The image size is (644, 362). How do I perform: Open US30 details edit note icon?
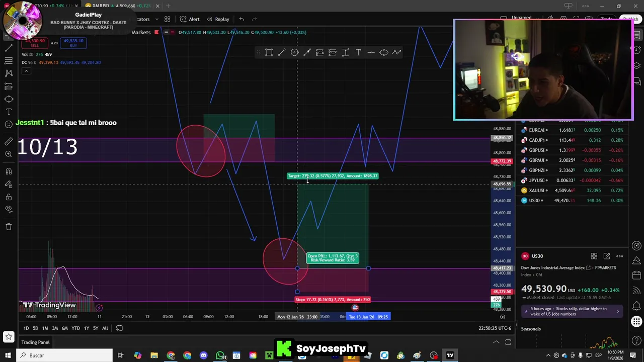[x=607, y=256]
